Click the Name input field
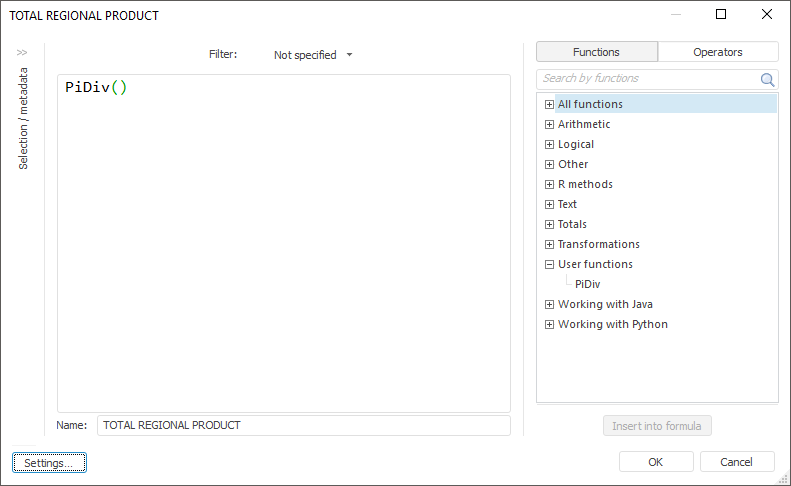 303,425
